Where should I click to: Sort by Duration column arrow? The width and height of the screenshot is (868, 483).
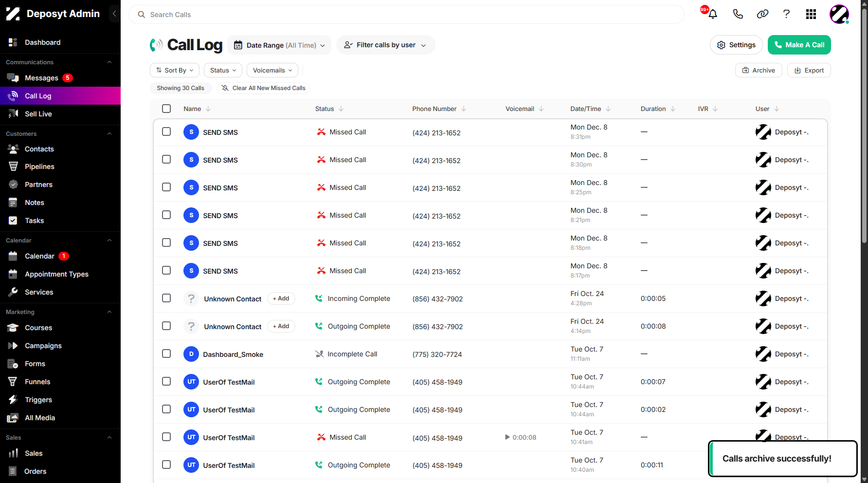(x=673, y=109)
